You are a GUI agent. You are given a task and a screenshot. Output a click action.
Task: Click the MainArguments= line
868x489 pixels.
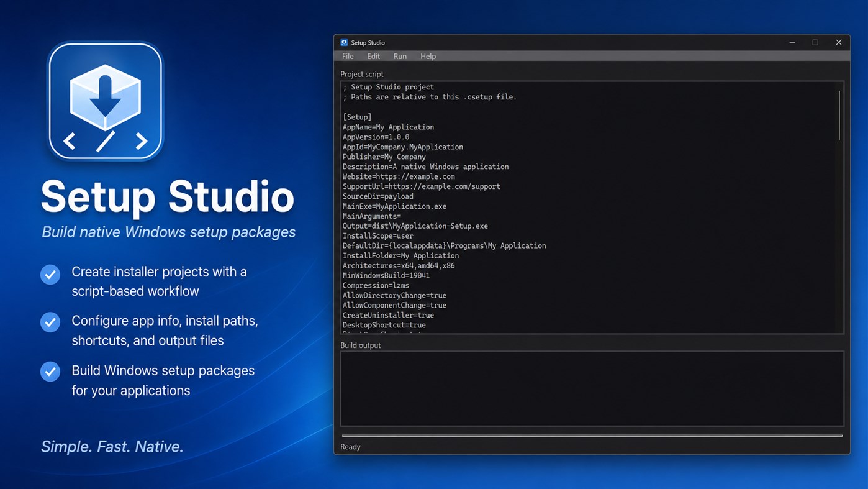click(372, 216)
